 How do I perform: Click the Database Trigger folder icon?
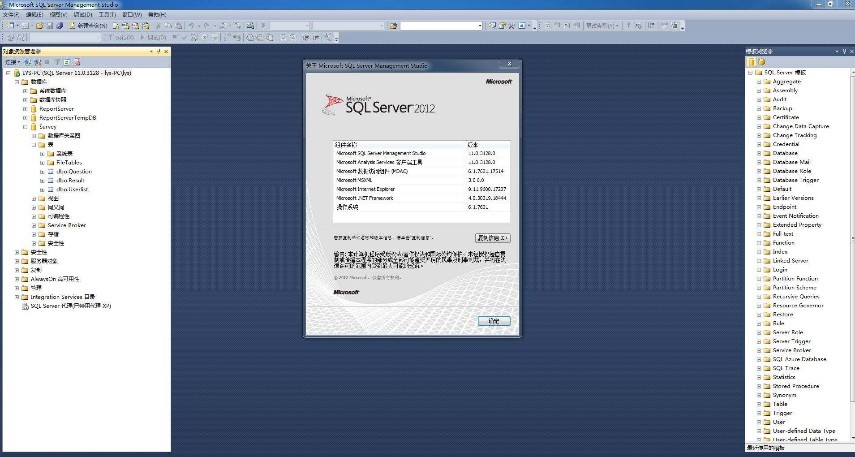point(767,180)
